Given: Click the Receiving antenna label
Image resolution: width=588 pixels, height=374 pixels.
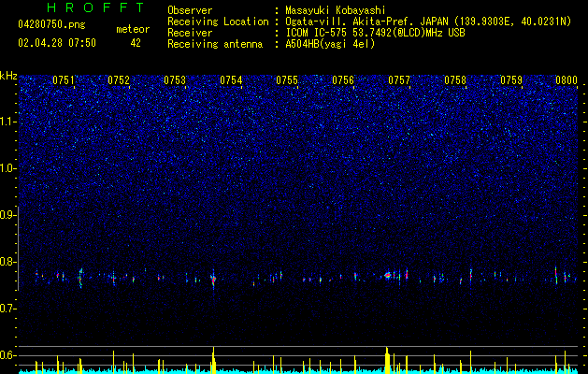Looking at the screenshot, I should pyautogui.click(x=215, y=44).
